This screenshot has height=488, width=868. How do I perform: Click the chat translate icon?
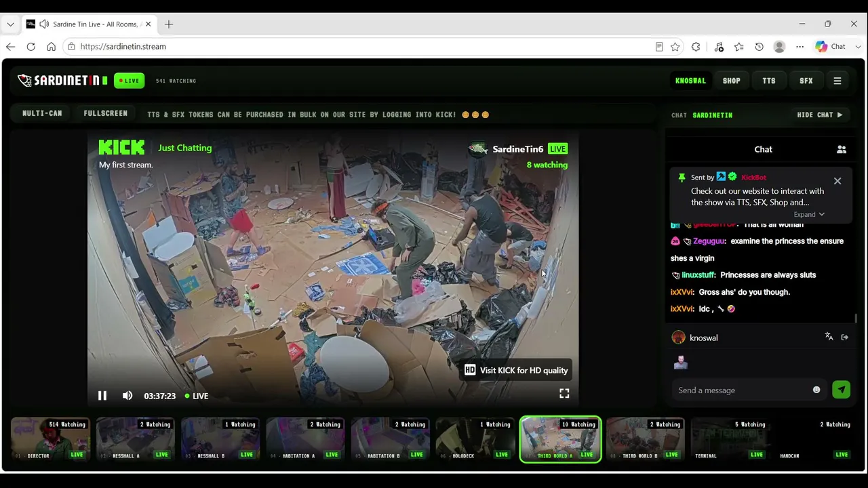click(x=829, y=337)
